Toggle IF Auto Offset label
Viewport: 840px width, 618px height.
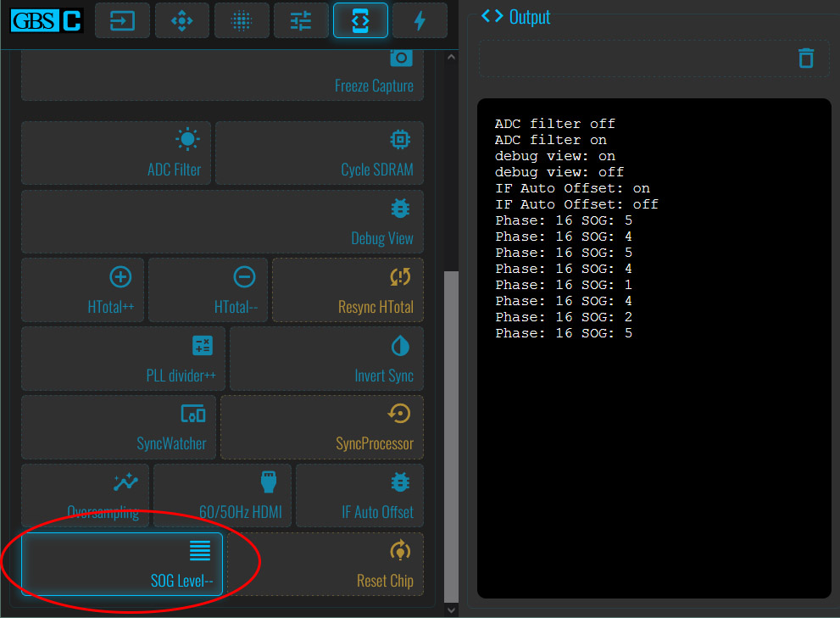tap(378, 512)
